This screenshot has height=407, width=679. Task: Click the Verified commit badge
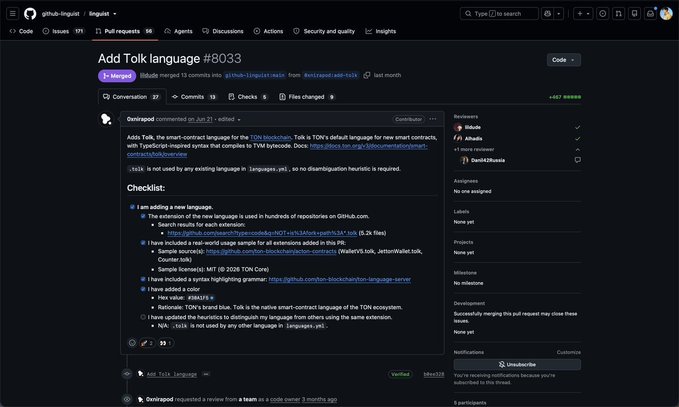[400, 374]
